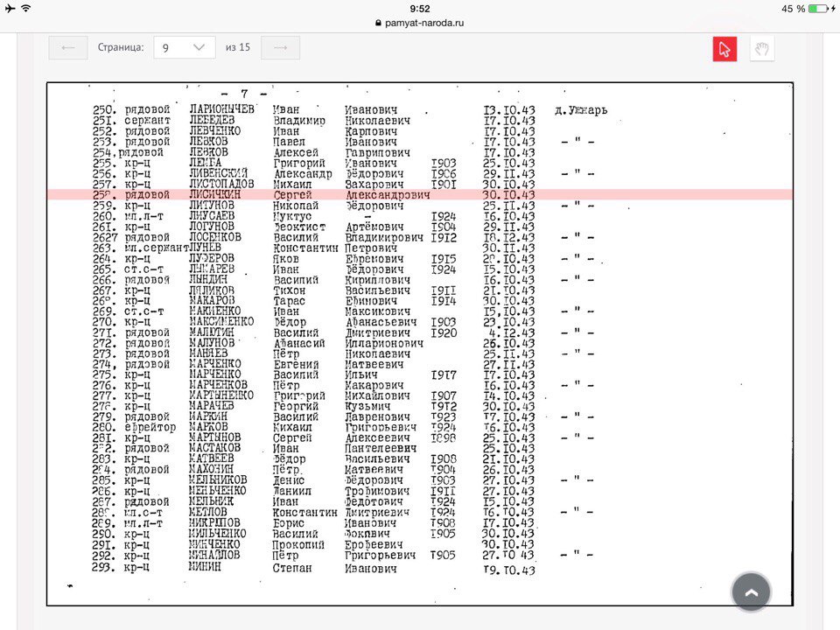Open the page number dropdown showing 9
Image resolution: width=840 pixels, height=630 pixels.
coord(184,47)
